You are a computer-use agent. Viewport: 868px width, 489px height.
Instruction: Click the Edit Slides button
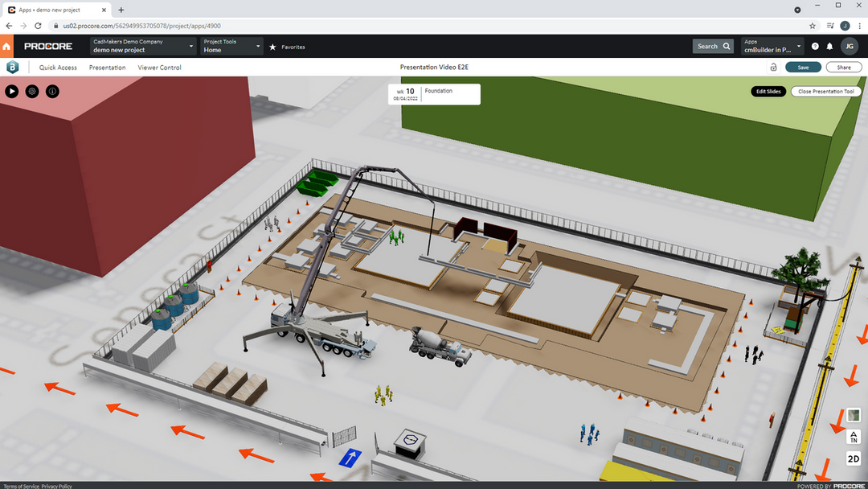click(768, 91)
